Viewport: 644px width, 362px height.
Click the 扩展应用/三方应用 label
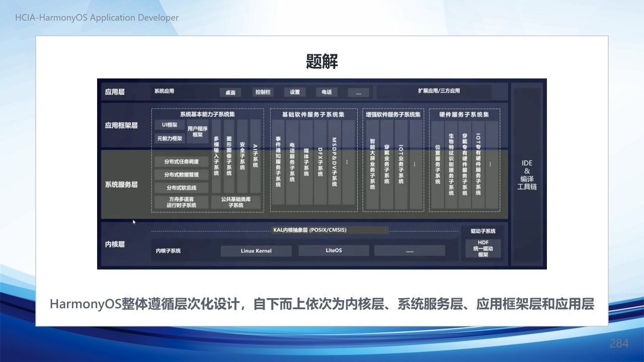pos(439,91)
